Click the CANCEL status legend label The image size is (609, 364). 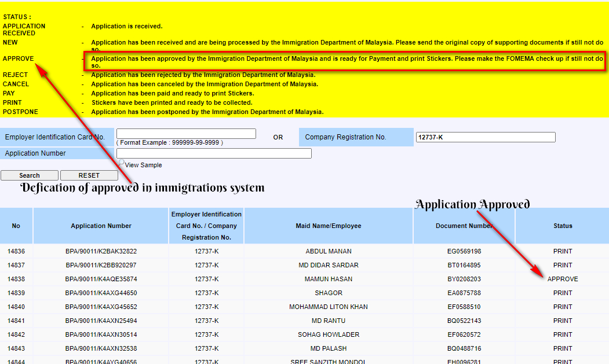[16, 84]
